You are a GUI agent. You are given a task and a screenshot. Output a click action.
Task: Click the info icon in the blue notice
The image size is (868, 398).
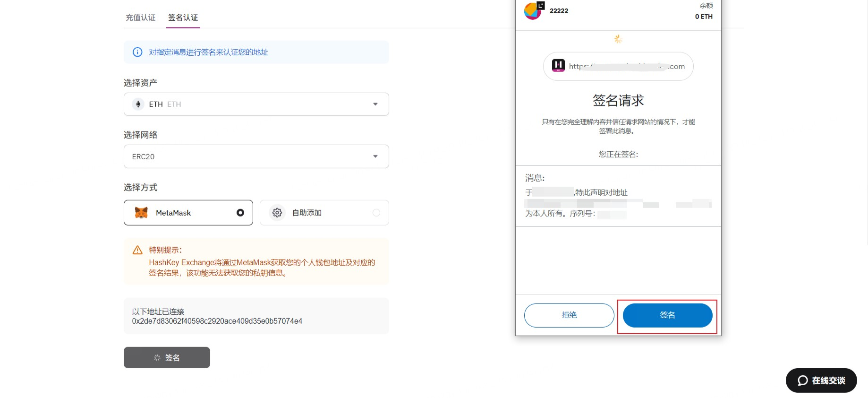(x=137, y=52)
